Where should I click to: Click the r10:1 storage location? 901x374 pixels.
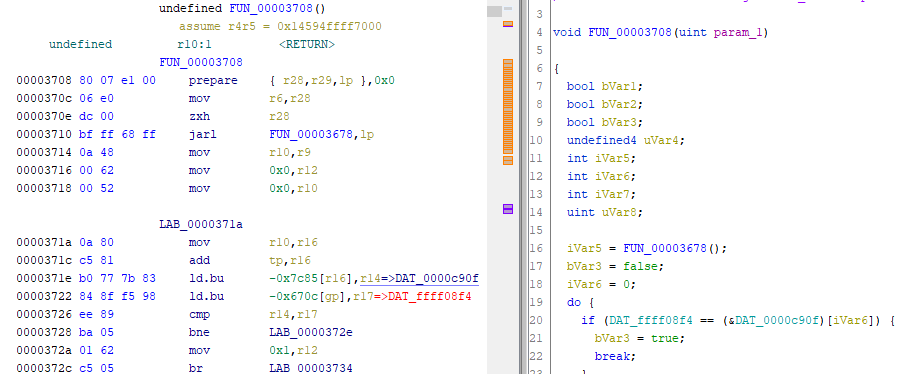195,44
